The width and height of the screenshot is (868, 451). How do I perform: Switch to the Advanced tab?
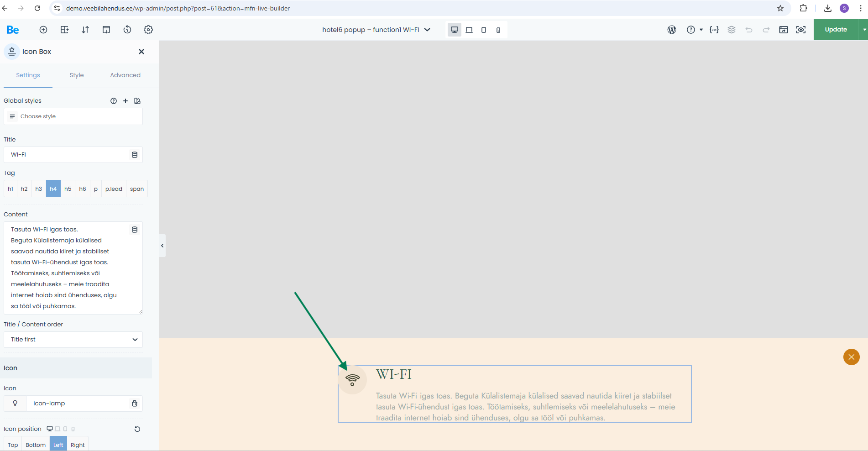pos(125,75)
